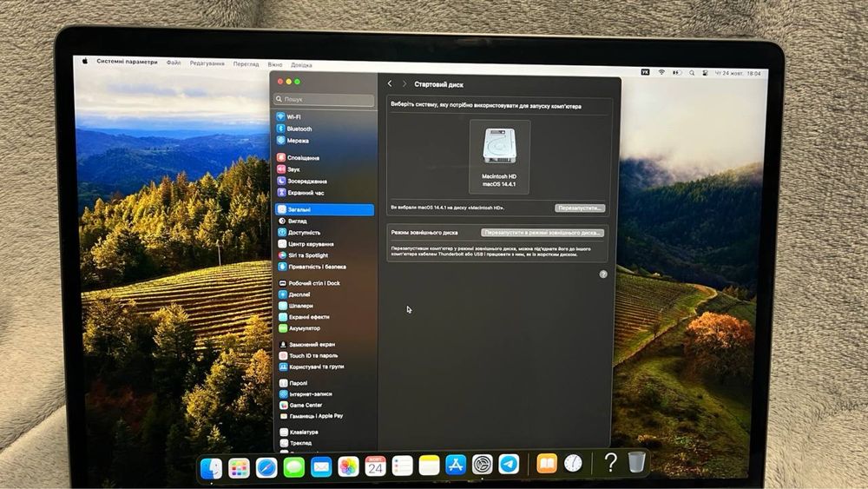The height and width of the screenshot is (489, 868).
Task: Open Messages from the Dock
Action: pos(294,468)
